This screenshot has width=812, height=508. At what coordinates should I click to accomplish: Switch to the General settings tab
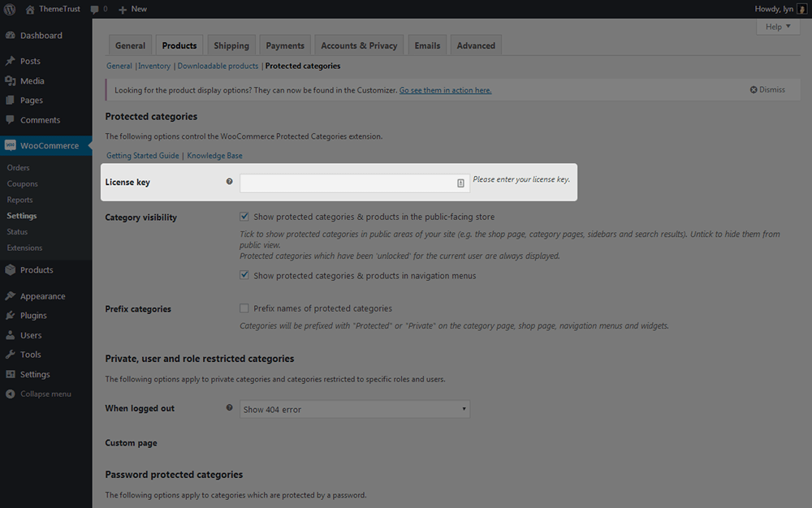(x=130, y=45)
